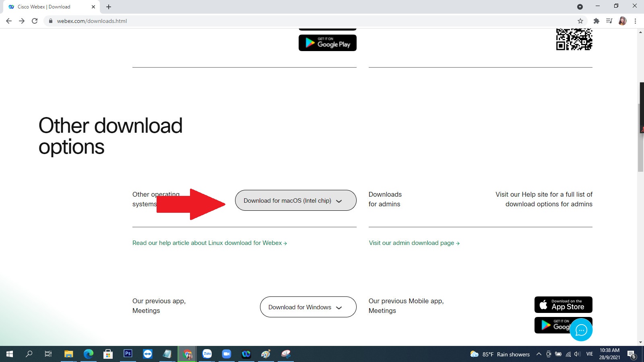The image size is (644, 362).
Task: Open Zalo from the taskbar
Action: click(x=207, y=354)
